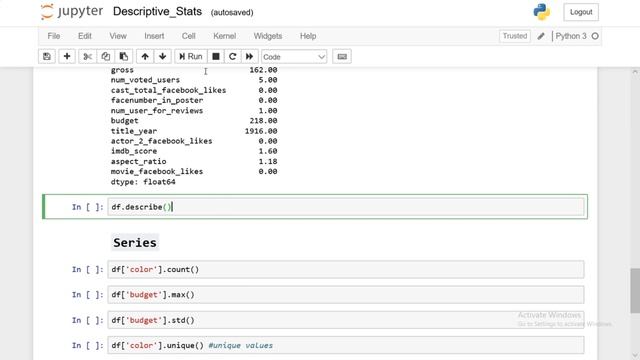Paste cells below icon
Image resolution: width=640 pixels, height=360 pixels.
pyautogui.click(x=124, y=57)
